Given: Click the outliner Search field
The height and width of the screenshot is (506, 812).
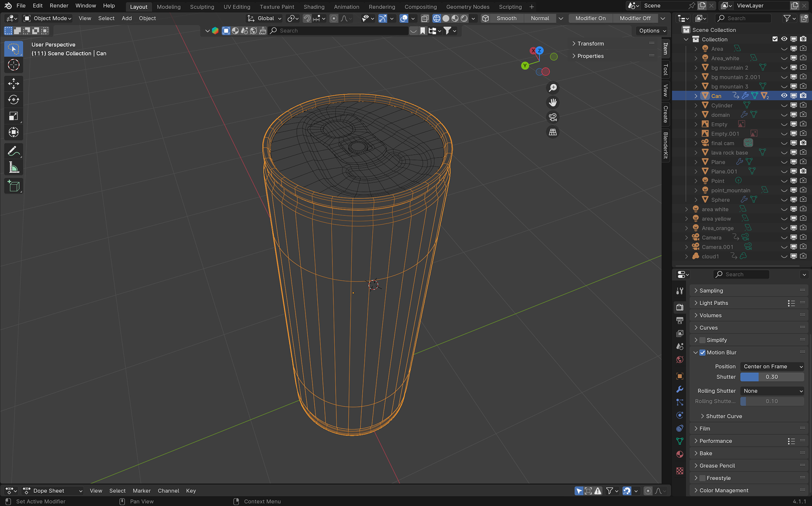Looking at the screenshot, I should [x=743, y=18].
